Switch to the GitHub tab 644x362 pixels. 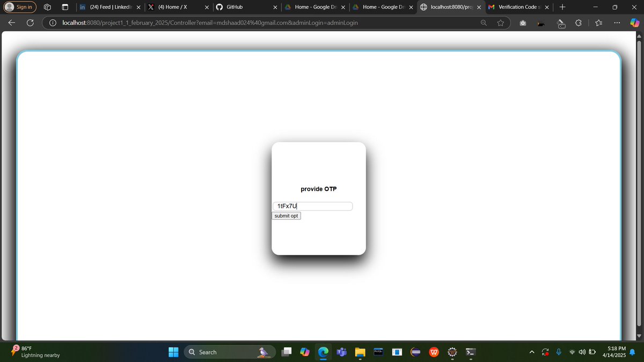246,7
